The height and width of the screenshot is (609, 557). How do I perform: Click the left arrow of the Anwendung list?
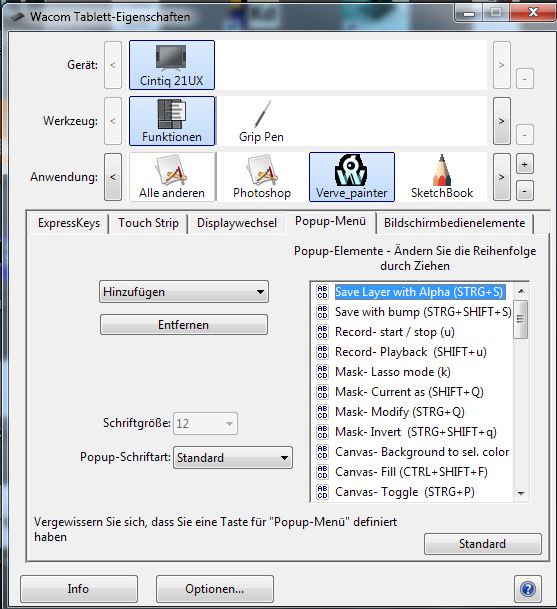pyautogui.click(x=113, y=177)
